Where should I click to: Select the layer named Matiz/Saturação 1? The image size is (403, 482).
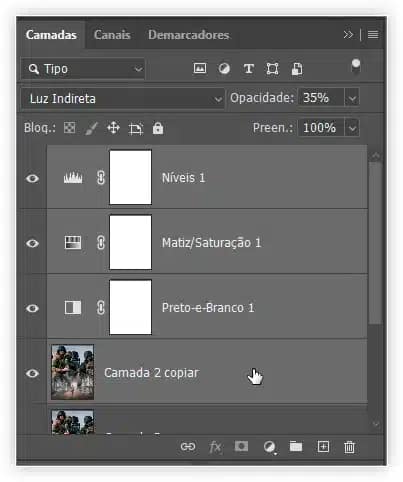click(207, 242)
